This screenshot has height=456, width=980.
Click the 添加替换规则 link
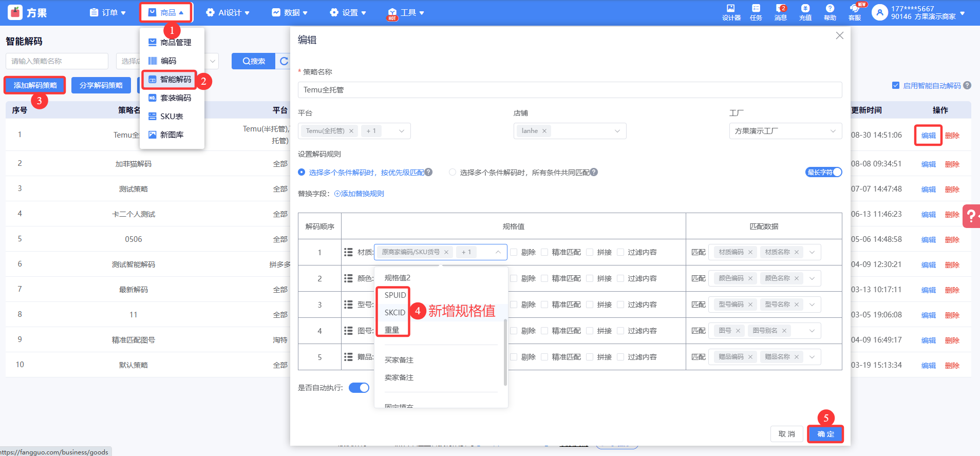click(360, 194)
